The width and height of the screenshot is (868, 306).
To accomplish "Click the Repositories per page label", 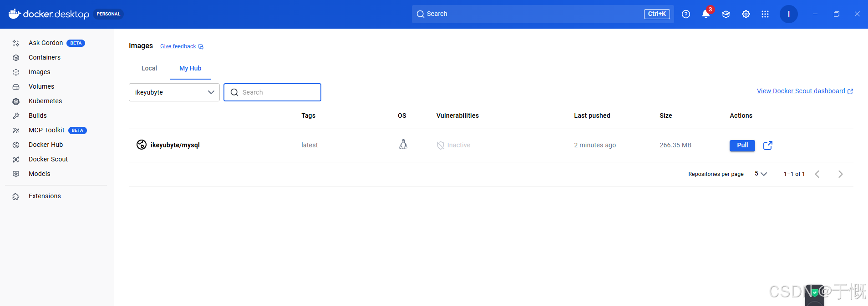I will [716, 174].
